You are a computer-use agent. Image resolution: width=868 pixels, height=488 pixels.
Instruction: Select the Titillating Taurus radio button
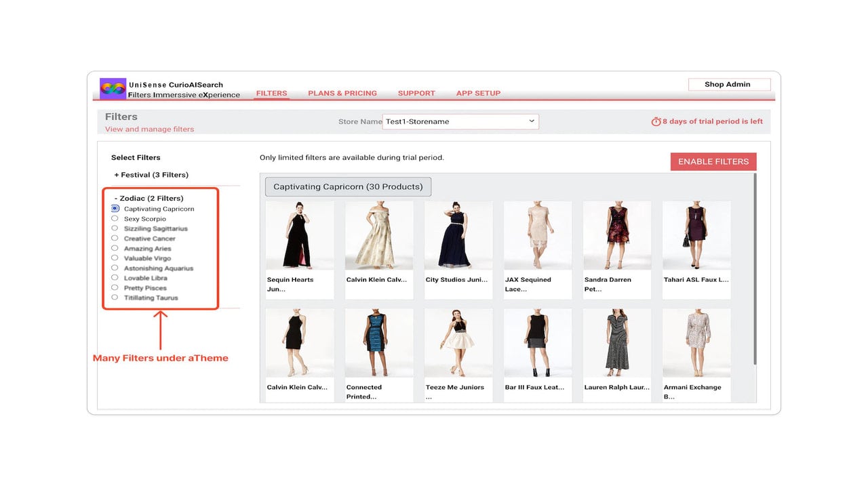coord(115,298)
